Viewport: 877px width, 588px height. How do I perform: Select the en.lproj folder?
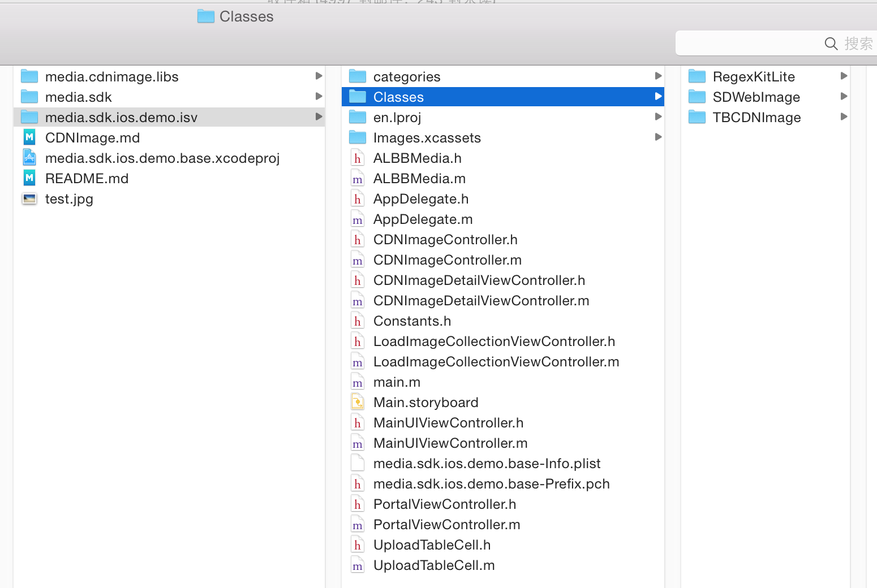(x=397, y=118)
